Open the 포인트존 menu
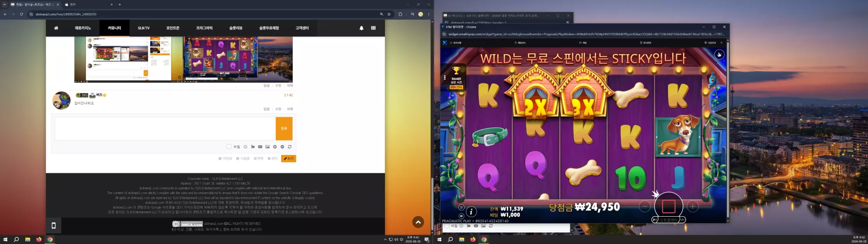868x244 pixels. point(173,28)
